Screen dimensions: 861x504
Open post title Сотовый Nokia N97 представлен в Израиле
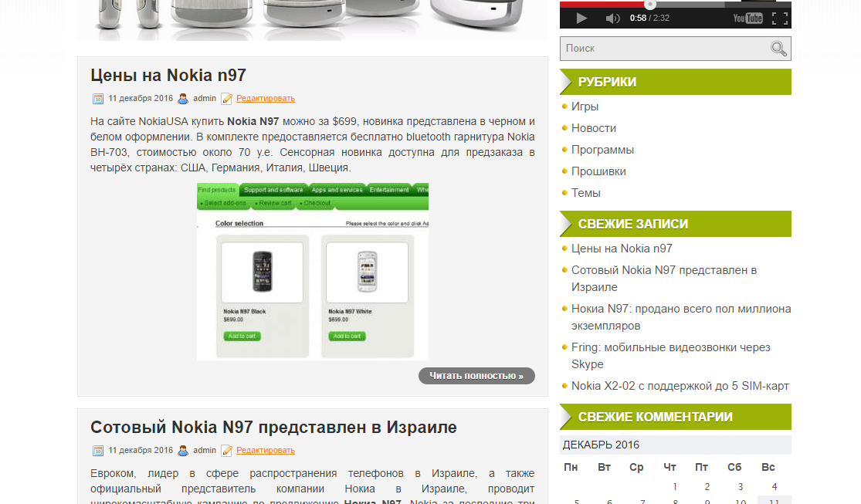(x=273, y=427)
